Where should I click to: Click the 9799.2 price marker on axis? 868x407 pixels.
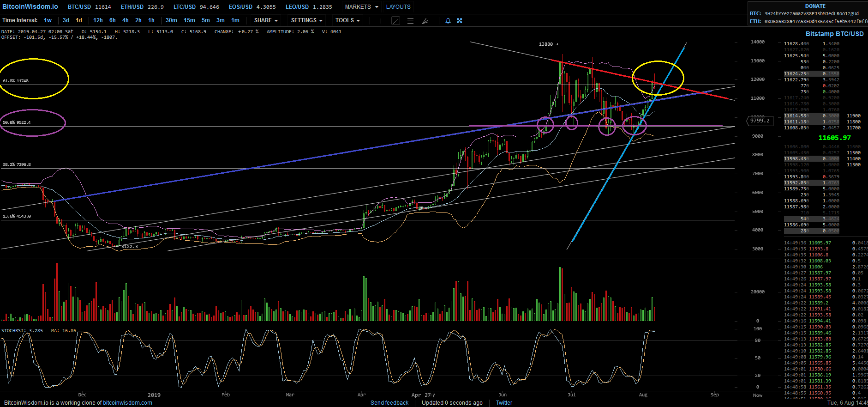[x=760, y=121]
